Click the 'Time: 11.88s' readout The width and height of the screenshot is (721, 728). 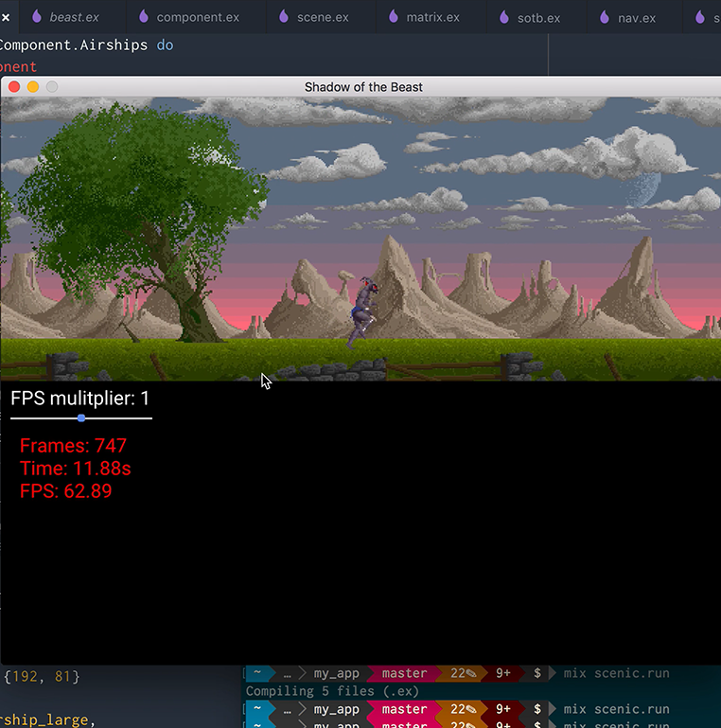[75, 469]
